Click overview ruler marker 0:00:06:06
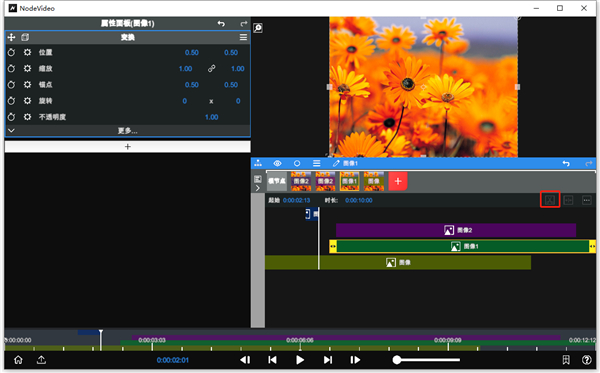The image size is (600, 373). tap(300, 340)
